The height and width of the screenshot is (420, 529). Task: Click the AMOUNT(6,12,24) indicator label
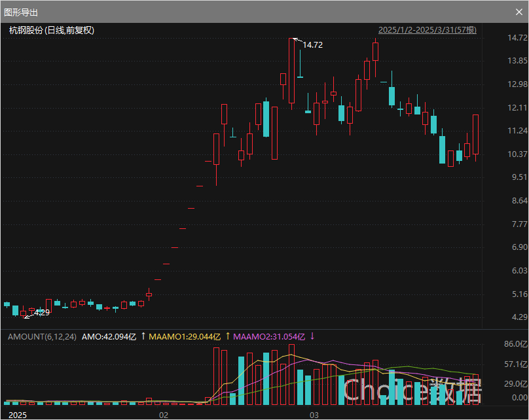[x=42, y=337]
